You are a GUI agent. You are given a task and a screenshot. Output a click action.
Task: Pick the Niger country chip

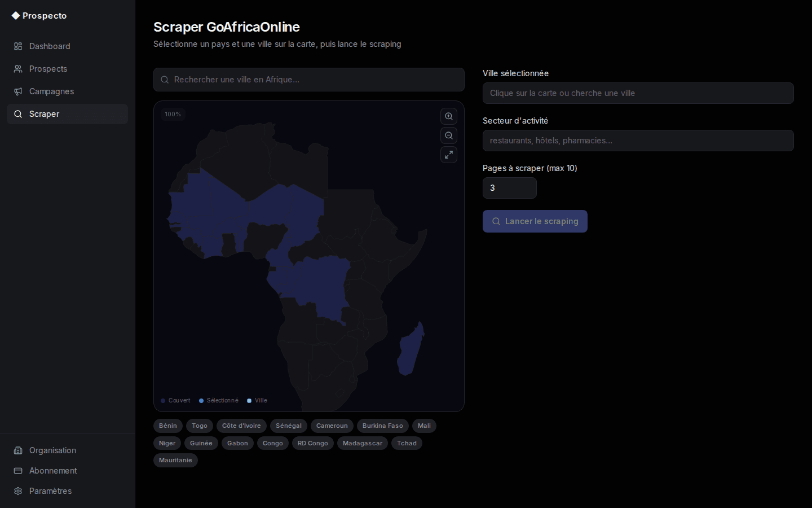point(167,443)
